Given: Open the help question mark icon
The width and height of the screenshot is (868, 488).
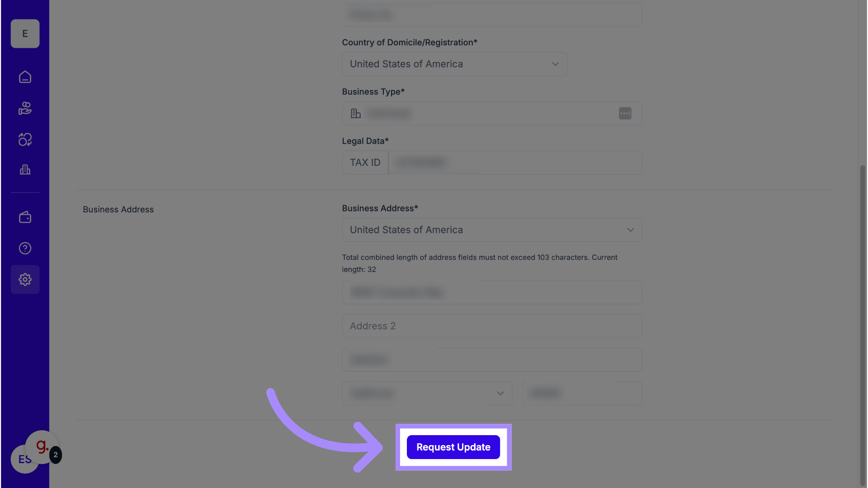Looking at the screenshot, I should tap(25, 248).
